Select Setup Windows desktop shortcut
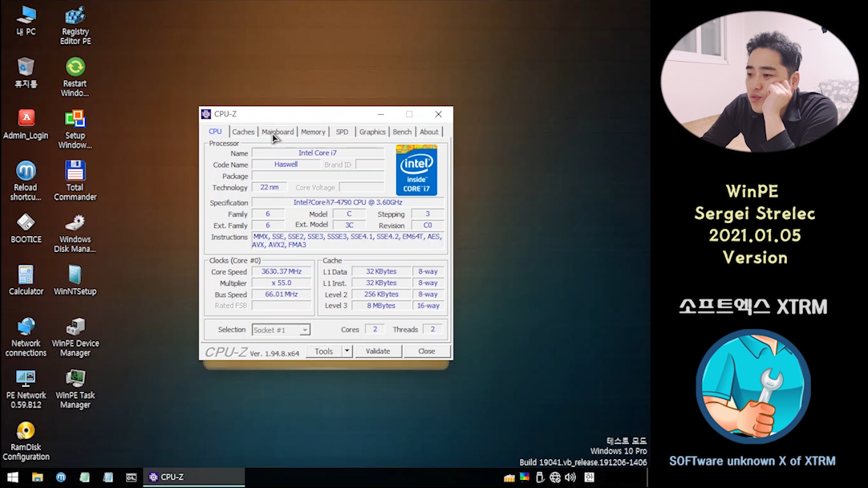Screen dimensions: 868x488 (x=75, y=129)
